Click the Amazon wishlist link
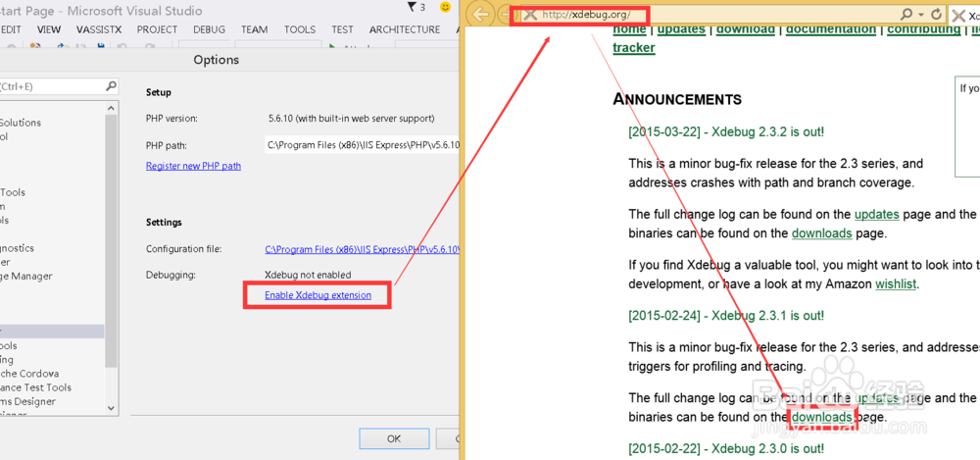 pyautogui.click(x=895, y=283)
